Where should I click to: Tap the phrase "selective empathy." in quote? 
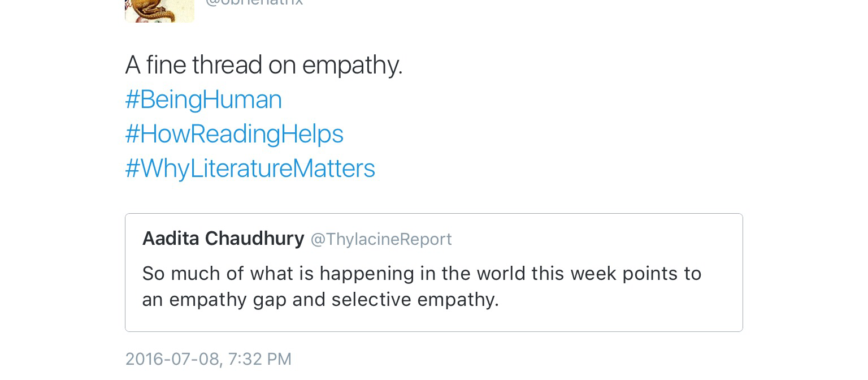pyautogui.click(x=415, y=300)
